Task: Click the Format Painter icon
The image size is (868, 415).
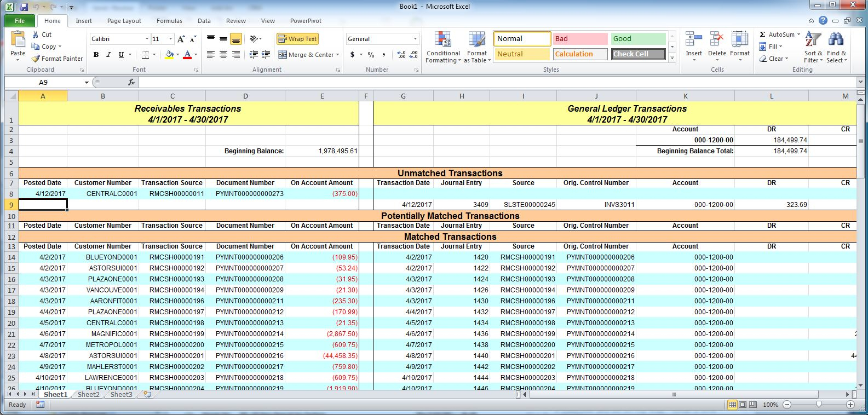Action: pyautogui.click(x=36, y=59)
